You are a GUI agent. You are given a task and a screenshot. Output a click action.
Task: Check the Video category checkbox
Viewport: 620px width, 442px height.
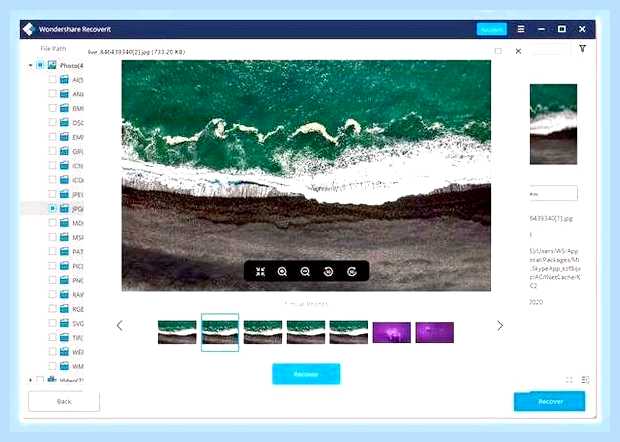[40, 380]
